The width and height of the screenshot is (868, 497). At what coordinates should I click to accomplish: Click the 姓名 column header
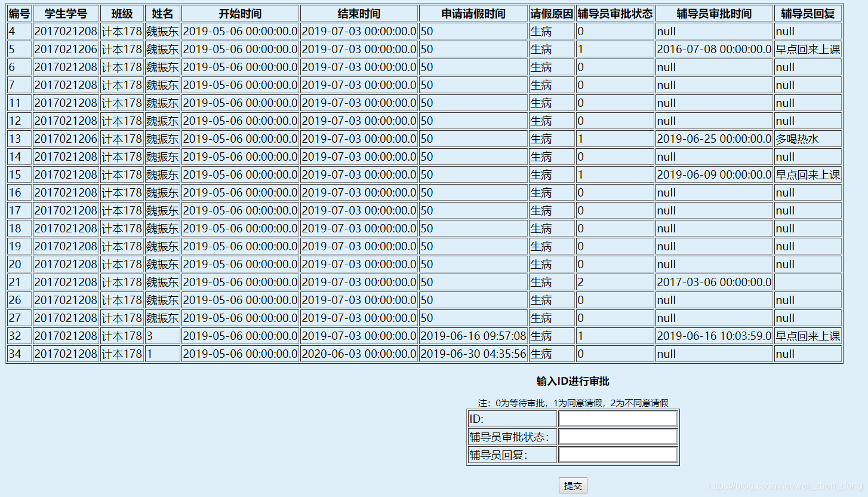162,13
